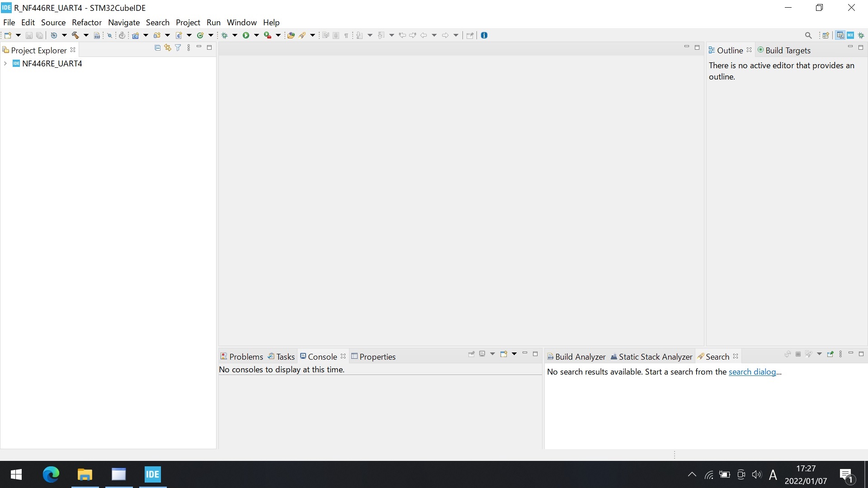Toggle Link with Editor in Project Explorer
The height and width of the screenshot is (488, 868).
pyautogui.click(x=168, y=47)
